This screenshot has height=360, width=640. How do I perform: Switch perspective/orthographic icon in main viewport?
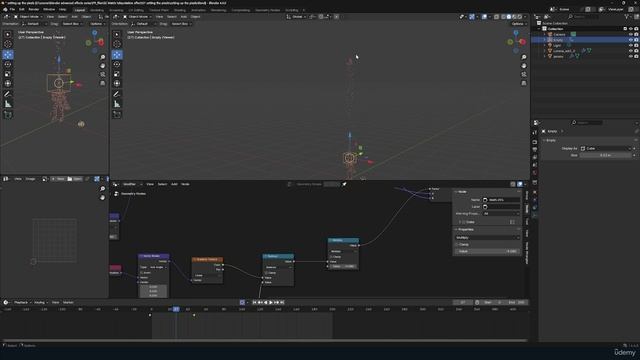tap(524, 83)
